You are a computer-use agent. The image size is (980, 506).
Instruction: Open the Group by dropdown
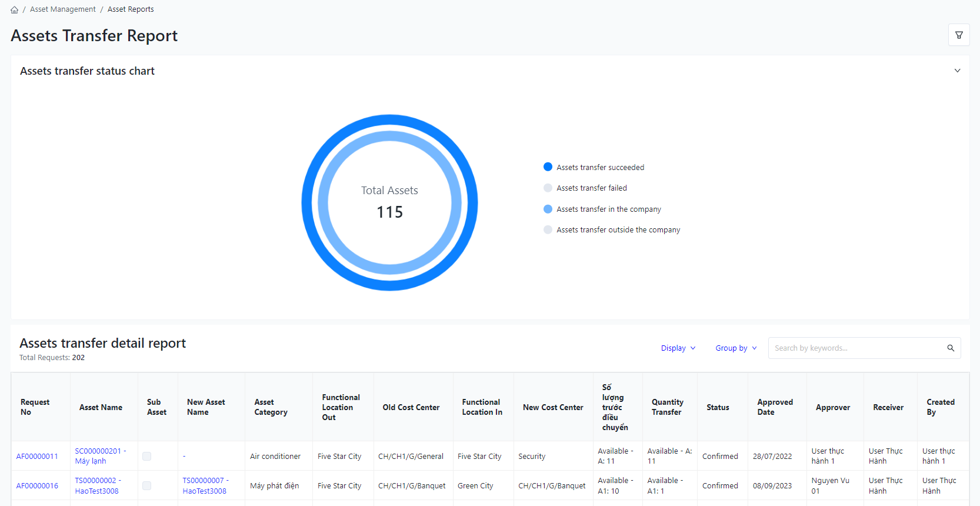[x=735, y=348]
